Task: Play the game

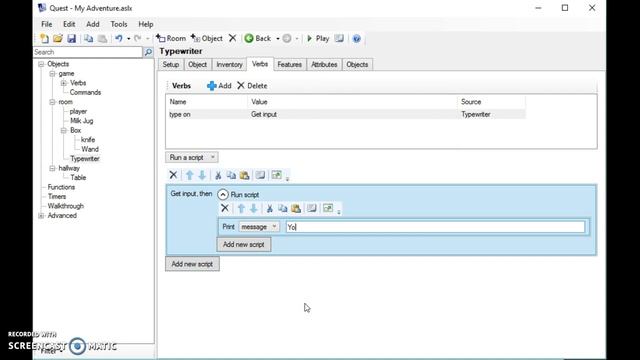Action: pos(318,38)
